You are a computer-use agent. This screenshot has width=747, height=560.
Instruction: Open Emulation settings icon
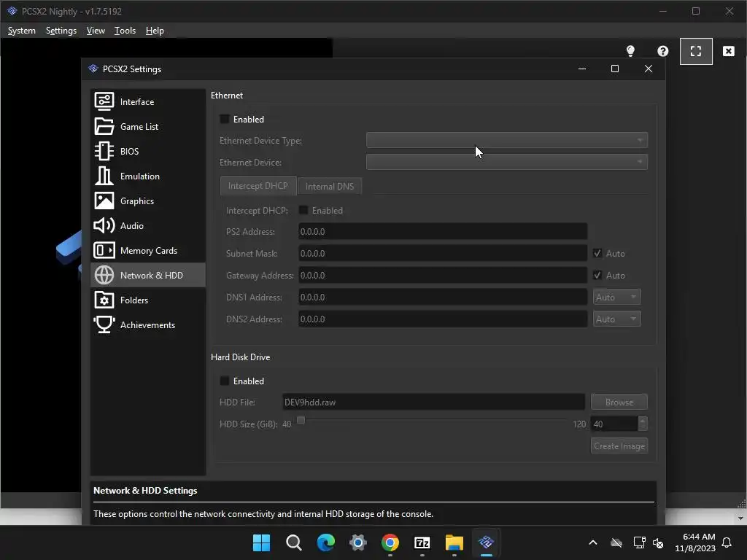coord(104,176)
